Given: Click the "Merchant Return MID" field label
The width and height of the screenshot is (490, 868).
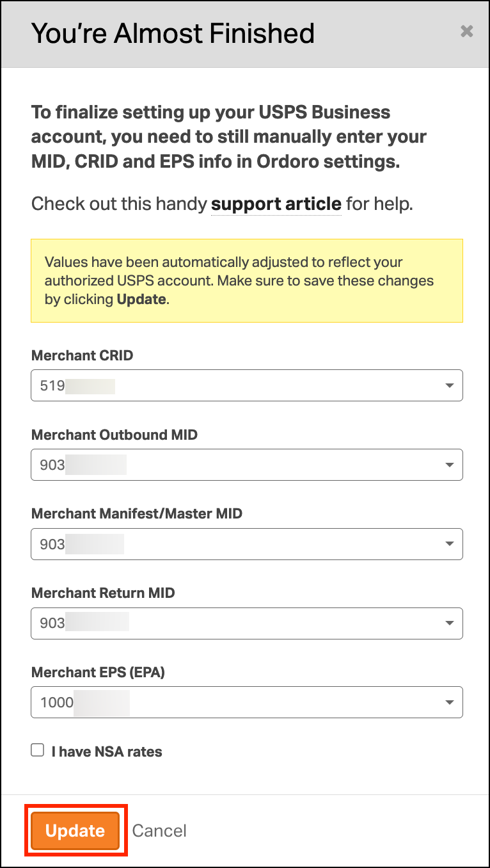Looking at the screenshot, I should point(102,593).
